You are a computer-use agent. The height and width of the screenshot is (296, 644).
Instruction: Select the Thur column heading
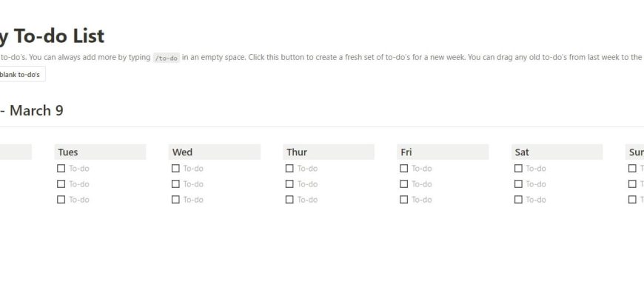coord(297,152)
